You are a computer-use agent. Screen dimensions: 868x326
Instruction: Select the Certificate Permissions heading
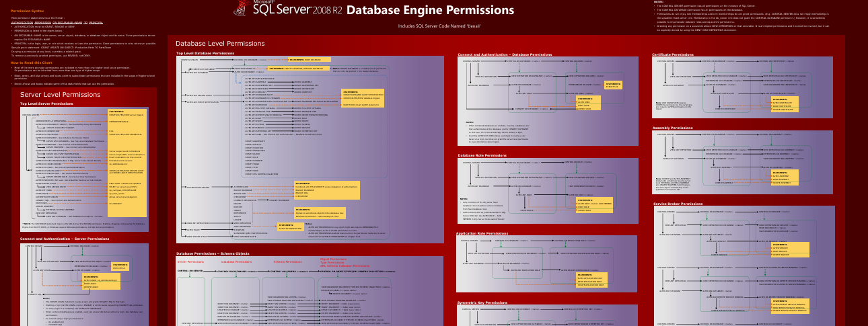point(673,54)
